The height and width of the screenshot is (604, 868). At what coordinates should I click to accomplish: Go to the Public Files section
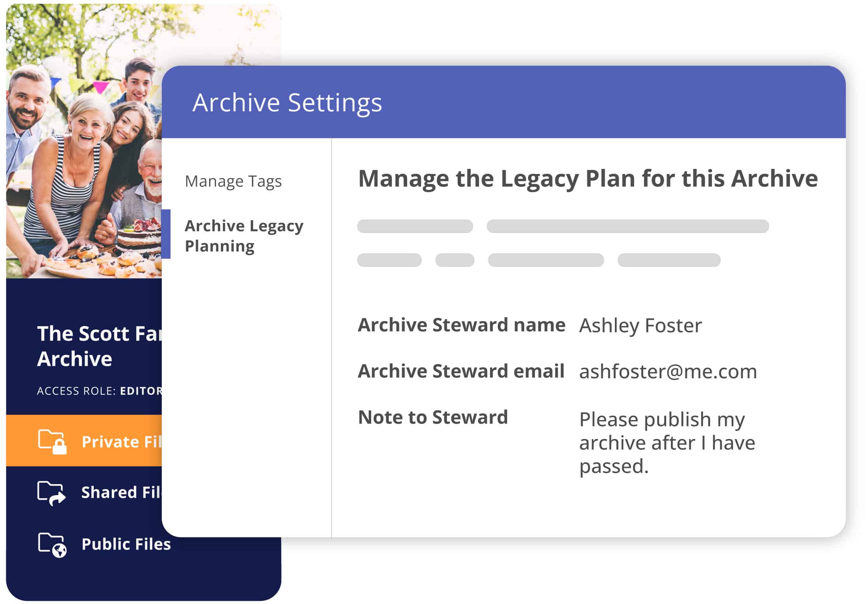(x=126, y=544)
